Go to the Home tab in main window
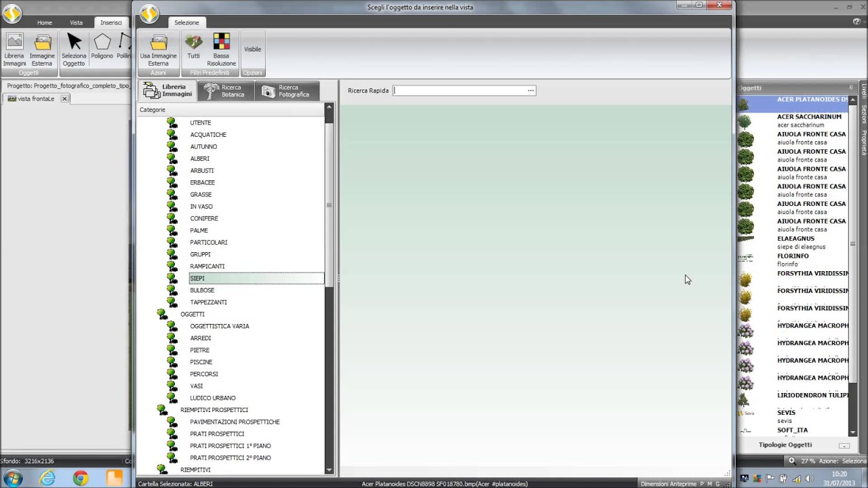This screenshot has width=868, height=488. click(x=45, y=22)
